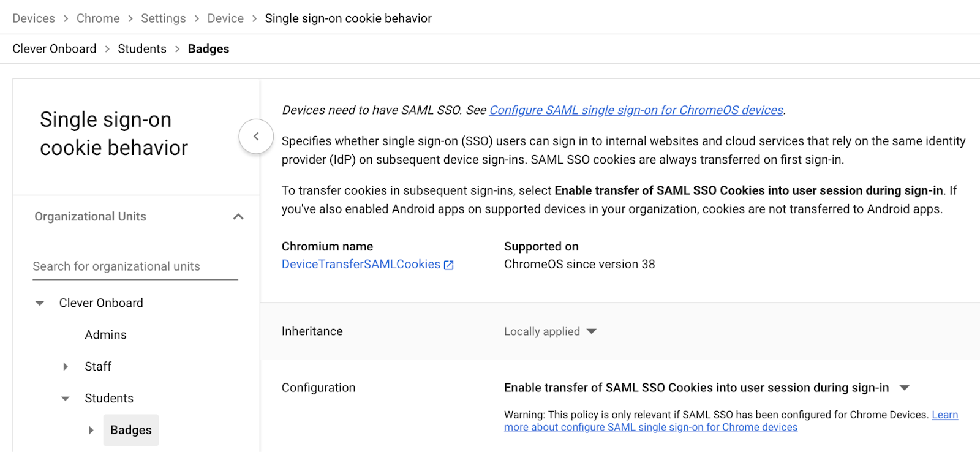This screenshot has width=980, height=452.
Task: Collapse the Clever Onboard tree node
Action: 39,303
